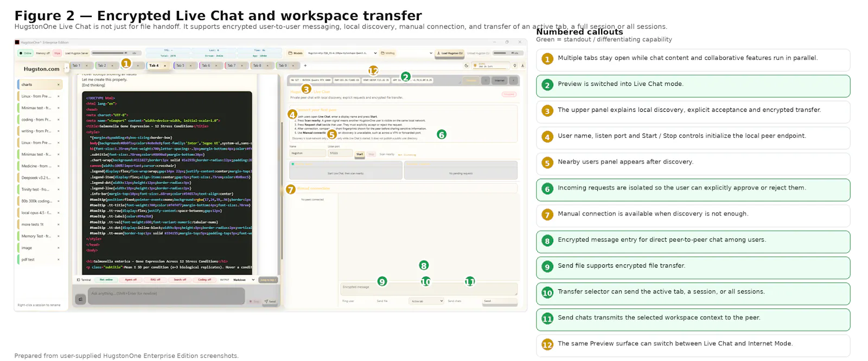Close Tab 2 with its x icon
This screenshot has height=361, width=868.
[x=112, y=66]
